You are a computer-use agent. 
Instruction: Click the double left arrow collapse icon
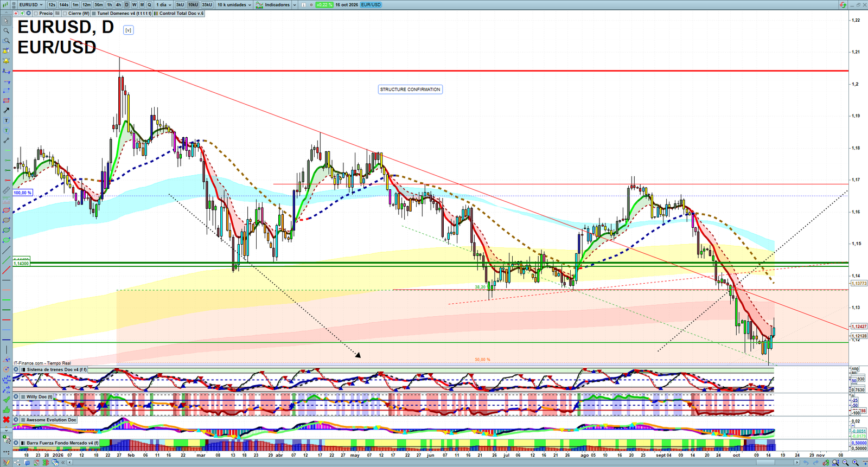point(63,463)
